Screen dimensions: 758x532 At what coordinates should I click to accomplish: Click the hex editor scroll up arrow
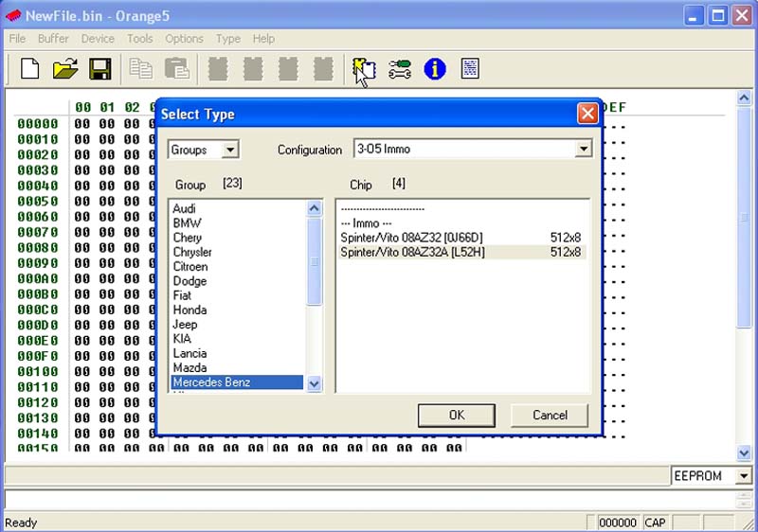744,98
